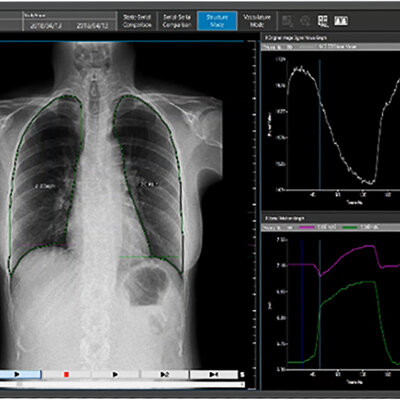Switch to Structure Mode
The image size is (400, 400).
[217, 21]
